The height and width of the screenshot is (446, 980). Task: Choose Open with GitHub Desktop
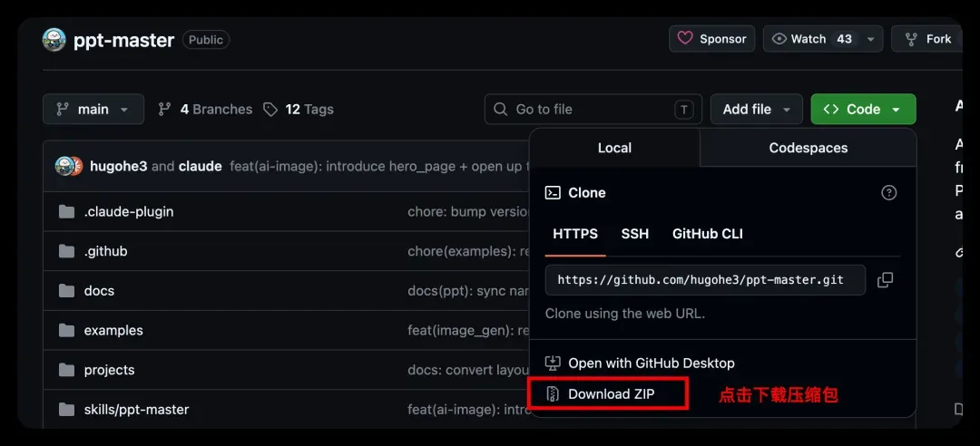(640, 363)
